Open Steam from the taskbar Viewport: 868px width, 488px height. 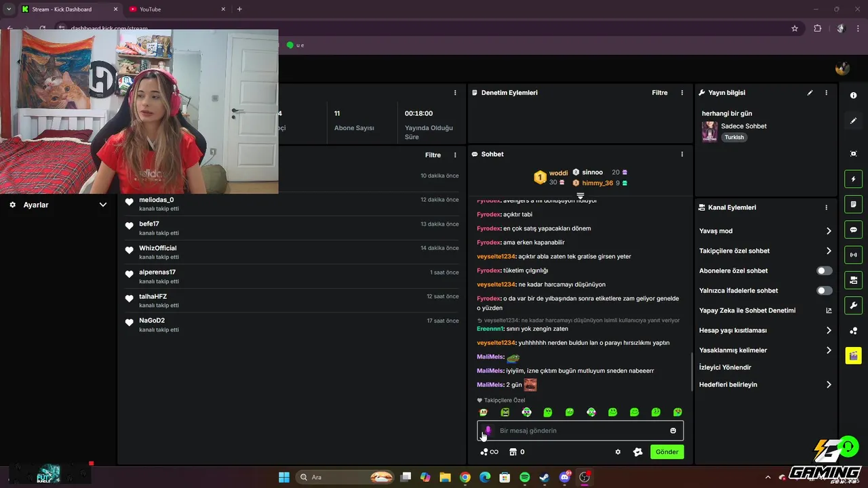[x=545, y=477]
